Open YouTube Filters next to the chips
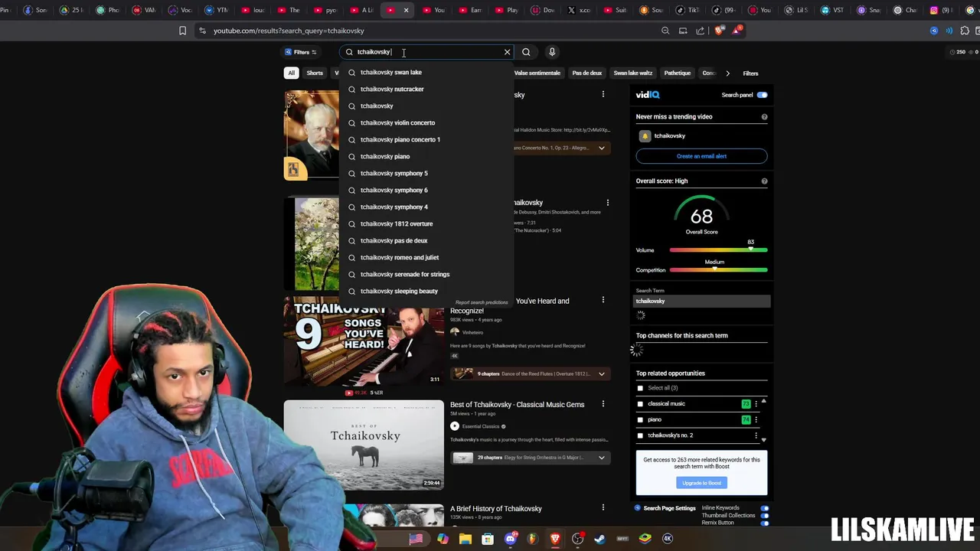Image resolution: width=980 pixels, height=551 pixels. (750, 73)
